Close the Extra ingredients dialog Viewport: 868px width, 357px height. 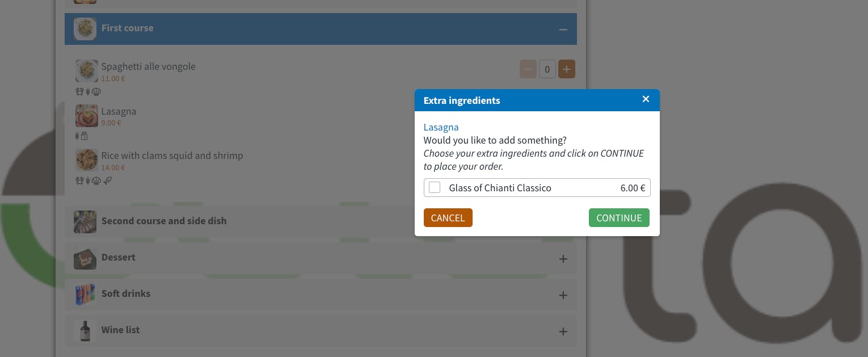[646, 99]
